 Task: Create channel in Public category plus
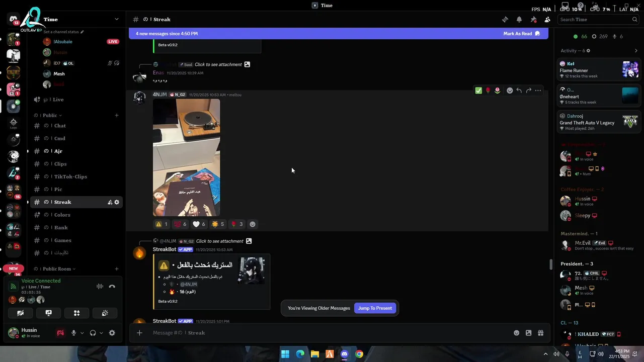click(x=117, y=115)
